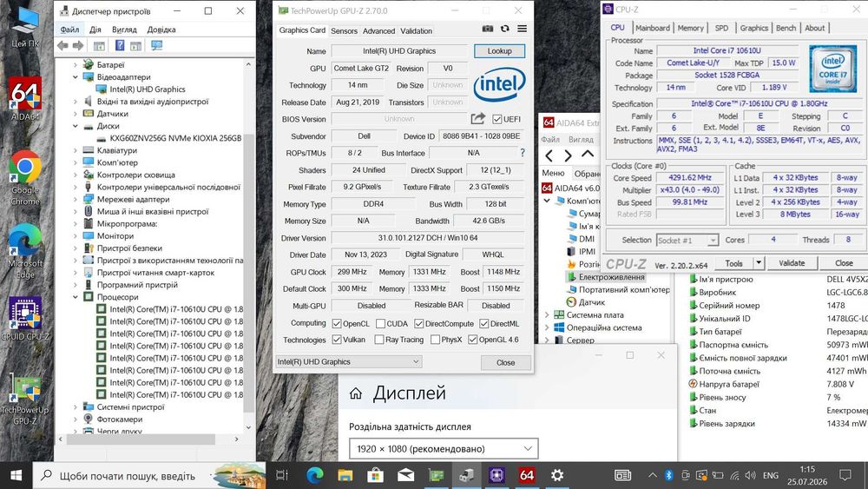This screenshot has height=489, width=868.
Task: Toggle PhysX checkbox in GPU-Z
Action: (435, 340)
